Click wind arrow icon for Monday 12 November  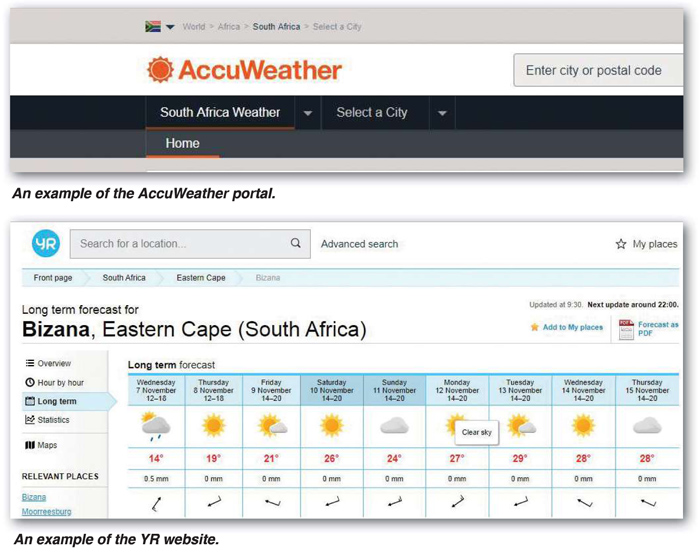click(x=458, y=501)
